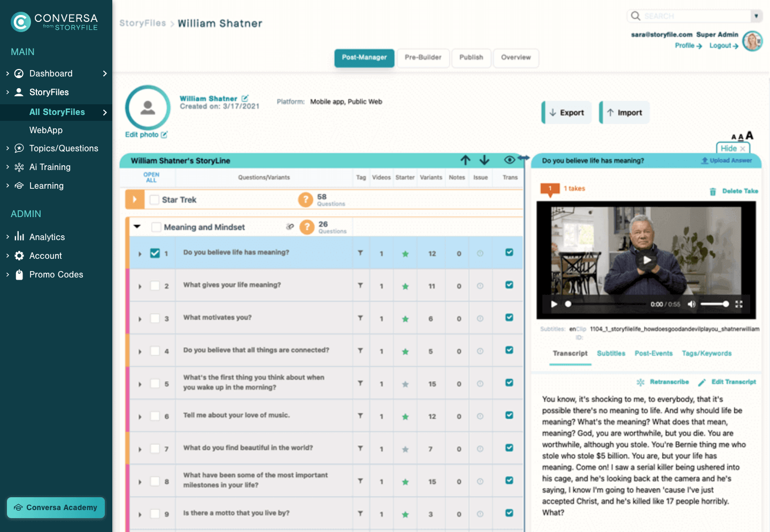Check the box for 'What motivates you?'
This screenshot has height=532, width=770.
[x=155, y=318]
